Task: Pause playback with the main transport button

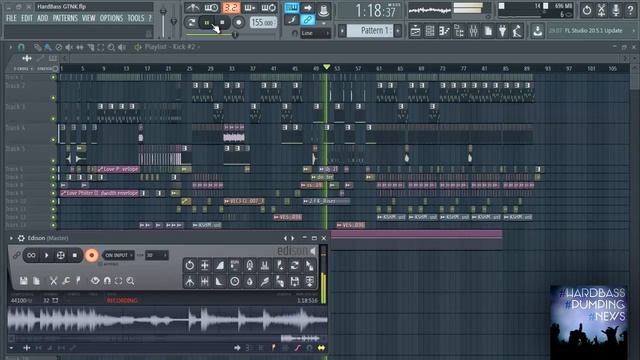Action: point(207,22)
